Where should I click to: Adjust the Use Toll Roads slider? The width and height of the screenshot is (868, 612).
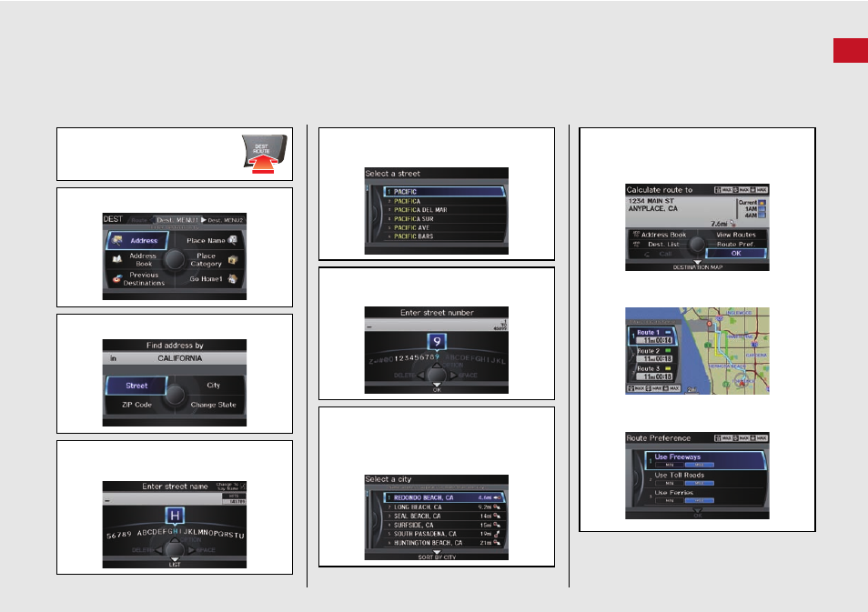click(x=684, y=483)
